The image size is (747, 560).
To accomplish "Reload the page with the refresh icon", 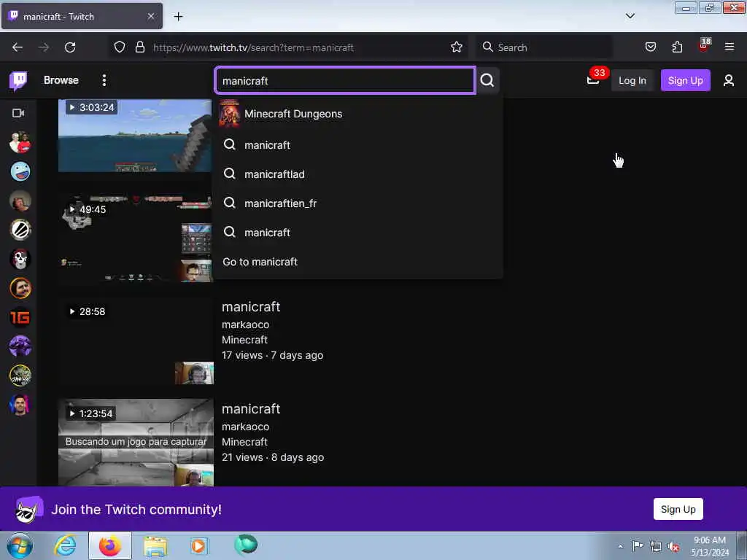I will 70,47.
